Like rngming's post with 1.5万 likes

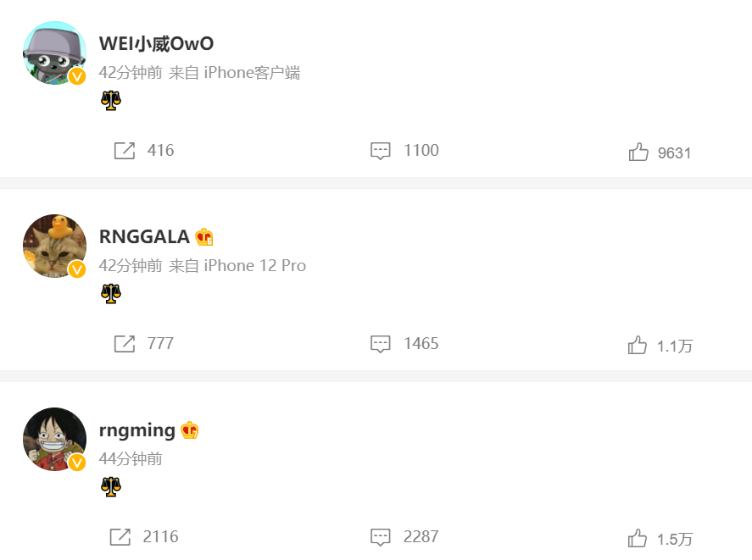pos(638,539)
